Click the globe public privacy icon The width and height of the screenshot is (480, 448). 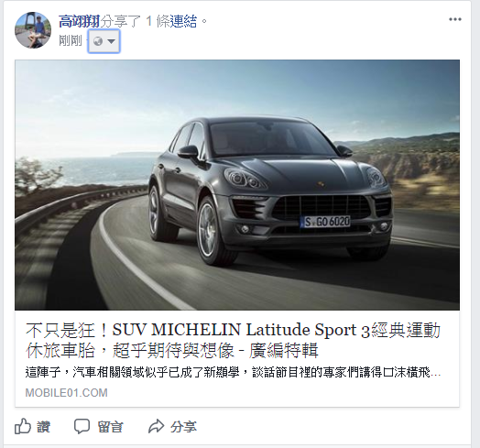tap(98, 41)
